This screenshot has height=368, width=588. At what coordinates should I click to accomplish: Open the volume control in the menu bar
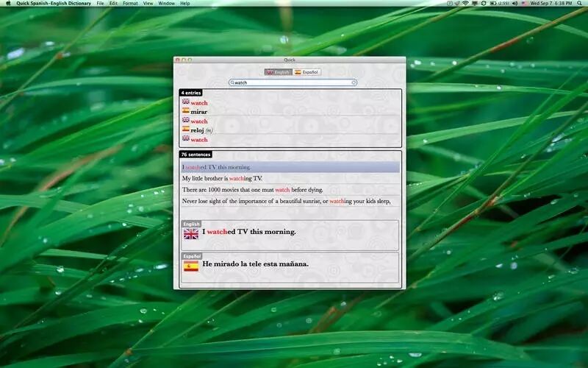pos(515,4)
